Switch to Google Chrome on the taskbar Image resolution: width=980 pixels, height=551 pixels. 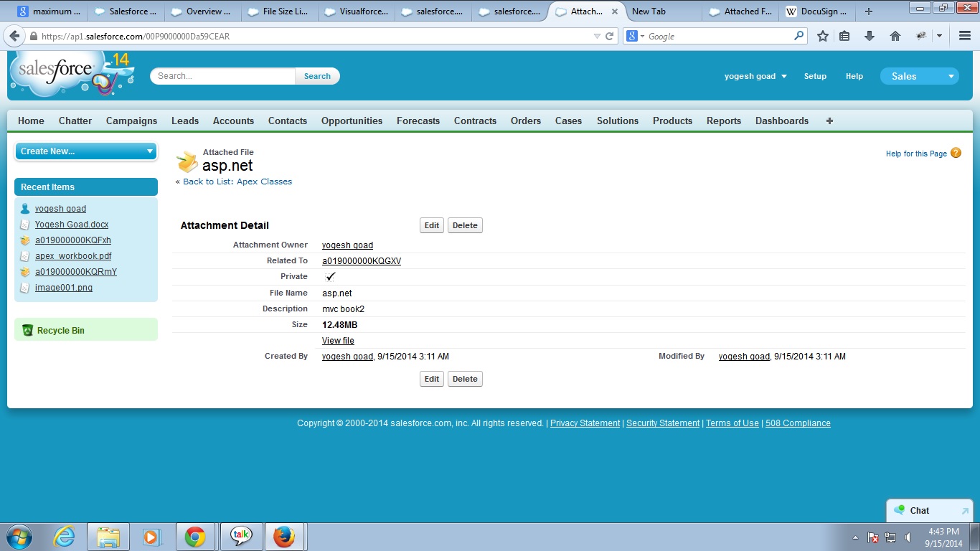click(x=195, y=537)
